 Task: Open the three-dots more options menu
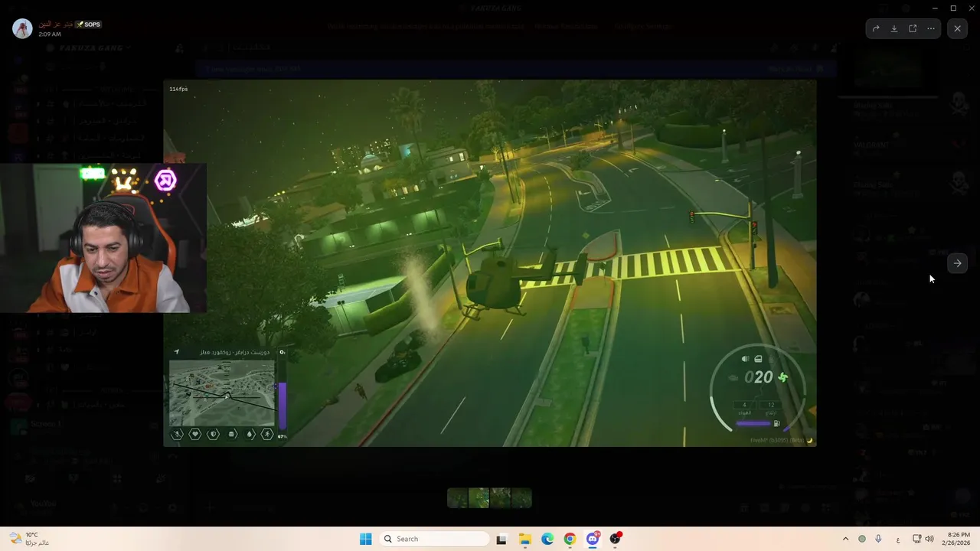931,28
